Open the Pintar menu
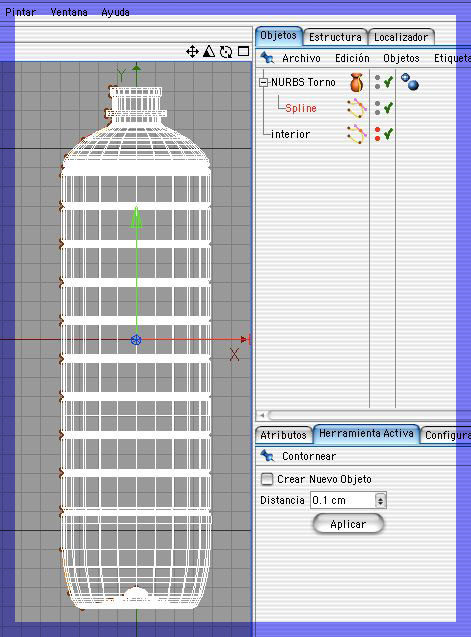The width and height of the screenshot is (471, 637). (x=20, y=12)
